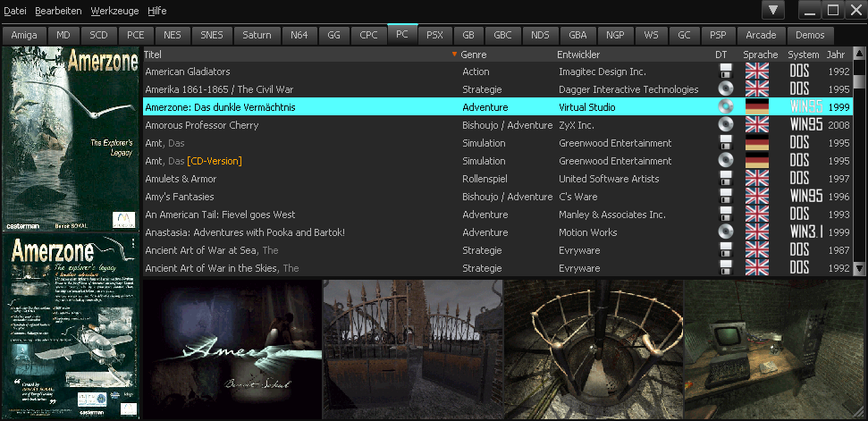Open the Amerzone title screen screenshot

[x=232, y=349]
